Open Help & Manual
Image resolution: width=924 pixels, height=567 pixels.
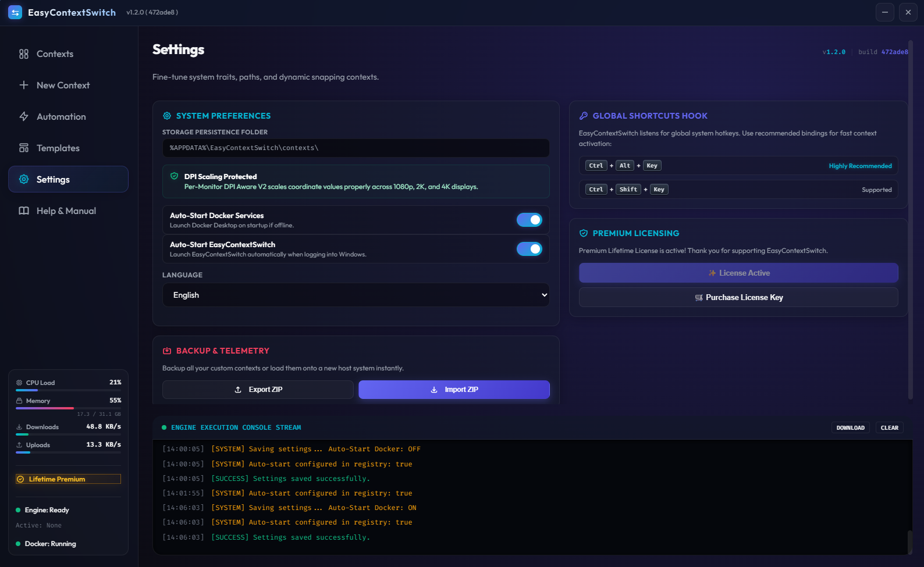[x=68, y=211]
